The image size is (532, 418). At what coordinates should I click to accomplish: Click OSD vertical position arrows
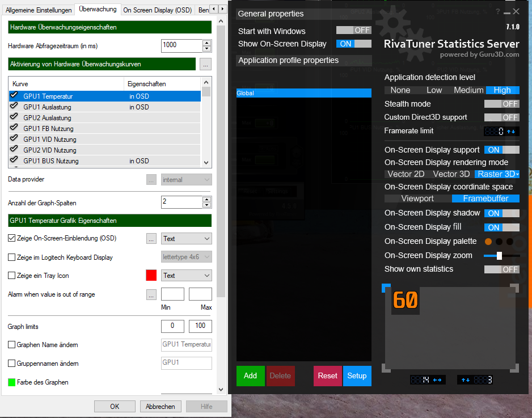click(x=466, y=379)
